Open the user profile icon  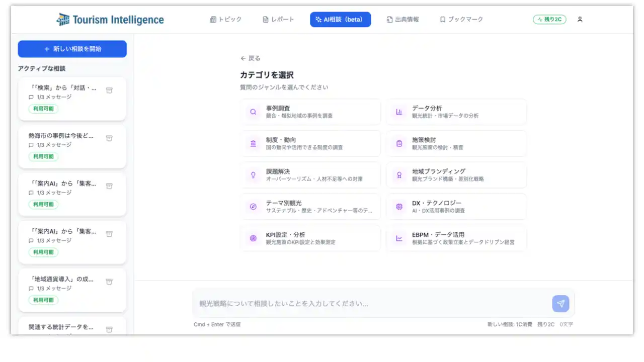coord(580,20)
